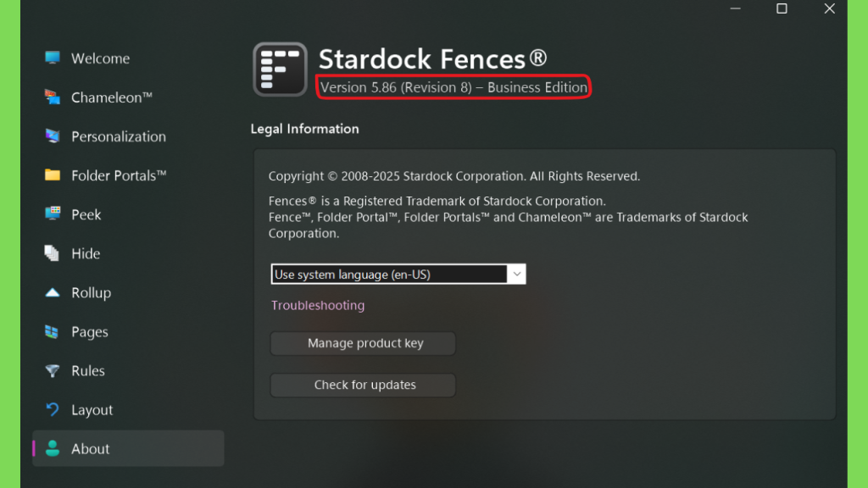Click the Stardock Fences logo icon
This screenshot has height=488, width=868.
click(x=280, y=69)
